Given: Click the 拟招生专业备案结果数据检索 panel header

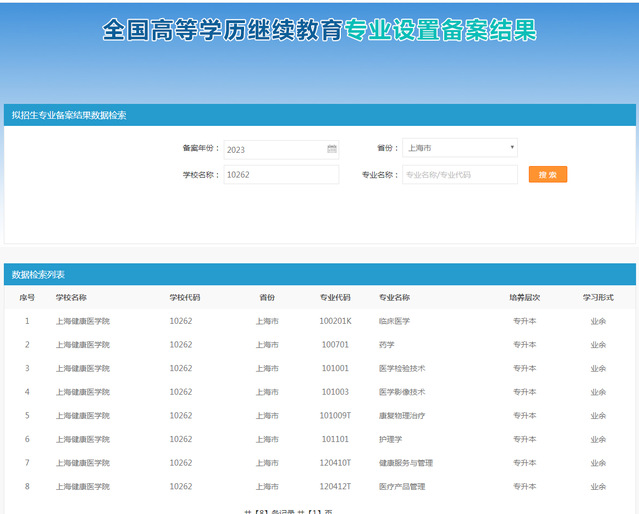Looking at the screenshot, I should pos(69,115).
